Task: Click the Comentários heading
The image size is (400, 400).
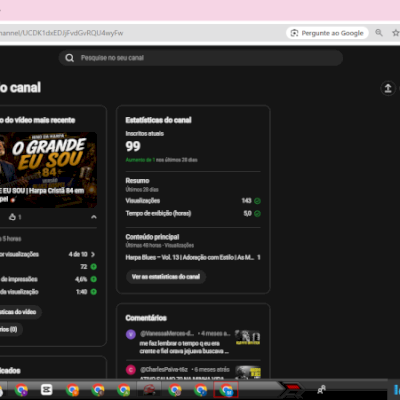Action: pos(146,318)
